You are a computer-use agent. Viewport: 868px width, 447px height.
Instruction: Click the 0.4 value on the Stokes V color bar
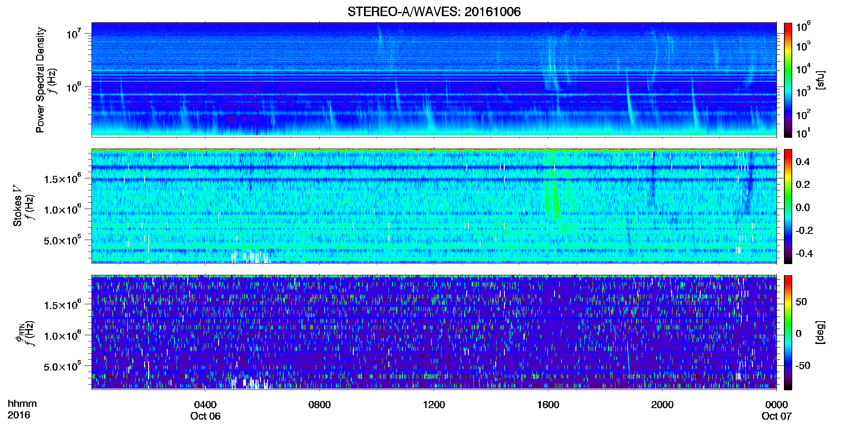tap(803, 162)
